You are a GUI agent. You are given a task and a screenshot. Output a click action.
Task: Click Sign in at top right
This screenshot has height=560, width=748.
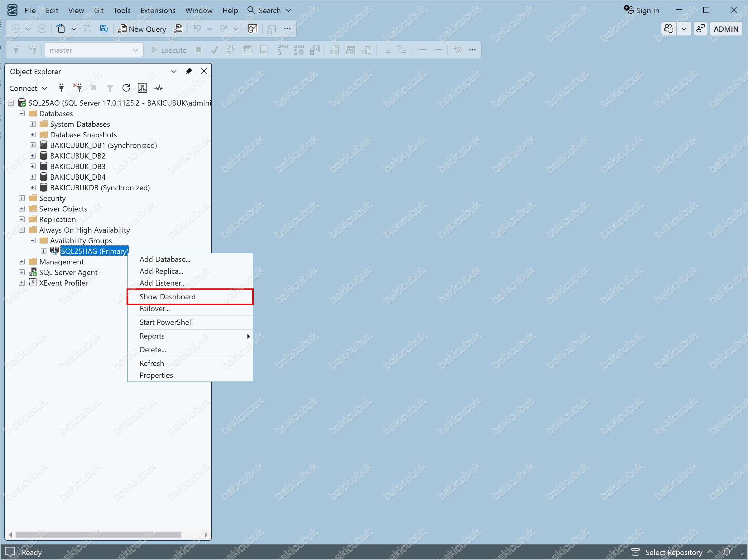[641, 10]
